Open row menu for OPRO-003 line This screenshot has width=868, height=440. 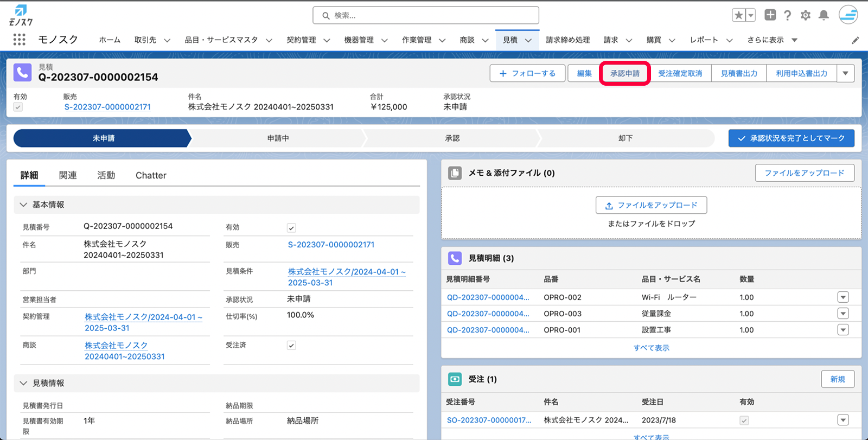pyautogui.click(x=843, y=314)
